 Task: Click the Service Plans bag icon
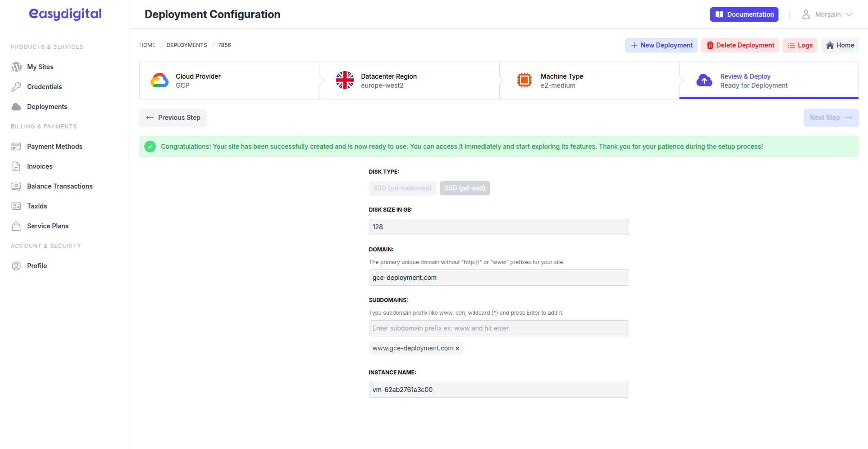pos(16,226)
